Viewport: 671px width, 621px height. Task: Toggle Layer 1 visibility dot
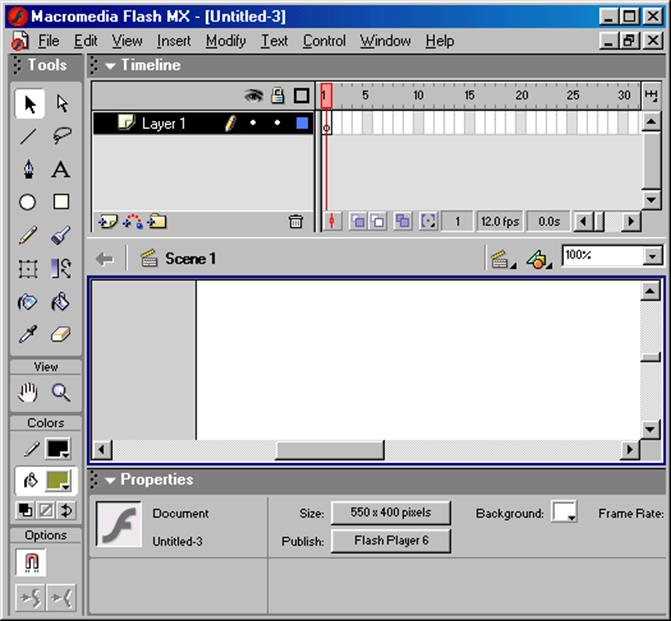(x=253, y=123)
